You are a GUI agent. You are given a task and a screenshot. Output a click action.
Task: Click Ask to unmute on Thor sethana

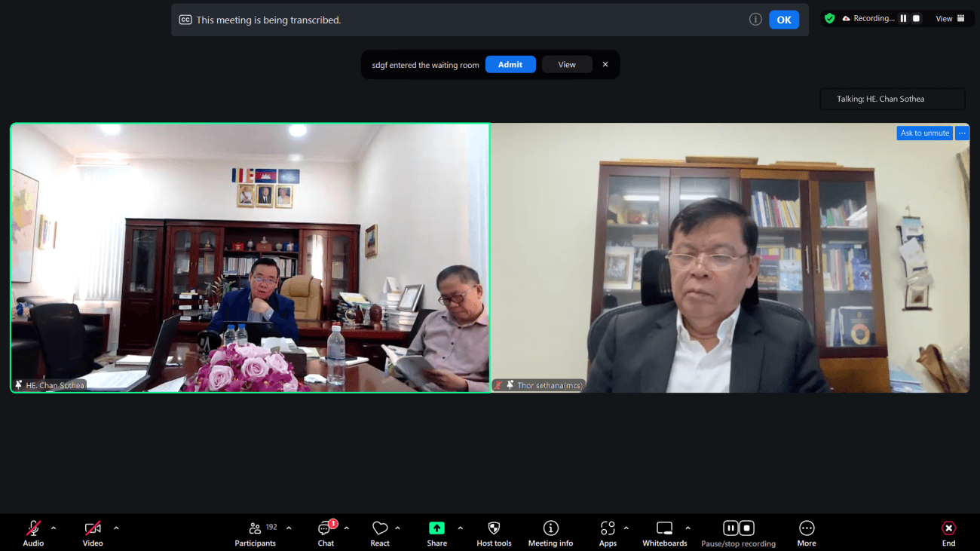pyautogui.click(x=925, y=133)
